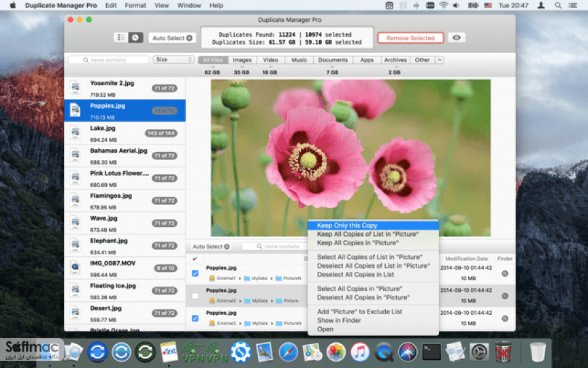Select the Video filter tab

point(270,60)
